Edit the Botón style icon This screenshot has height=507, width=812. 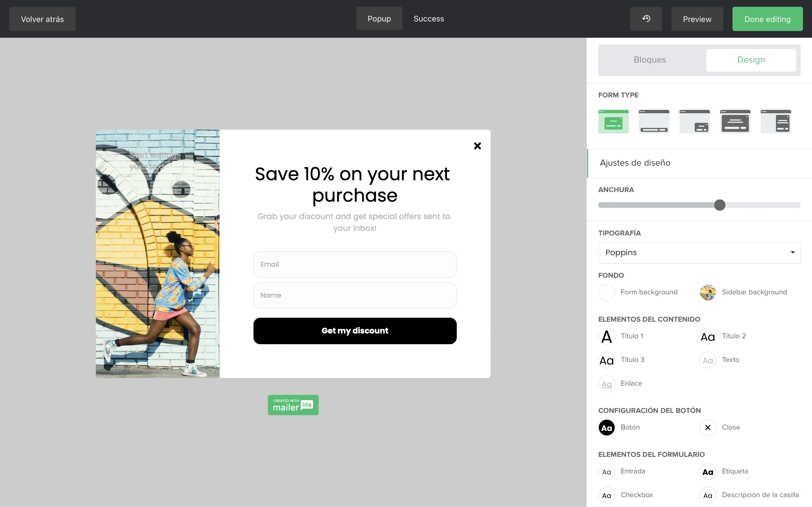click(x=607, y=428)
